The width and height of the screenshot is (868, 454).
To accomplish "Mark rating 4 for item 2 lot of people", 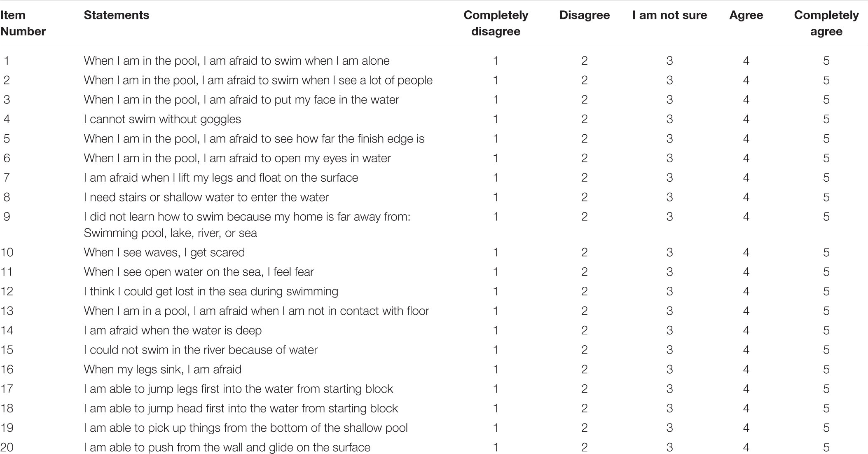I will (746, 80).
